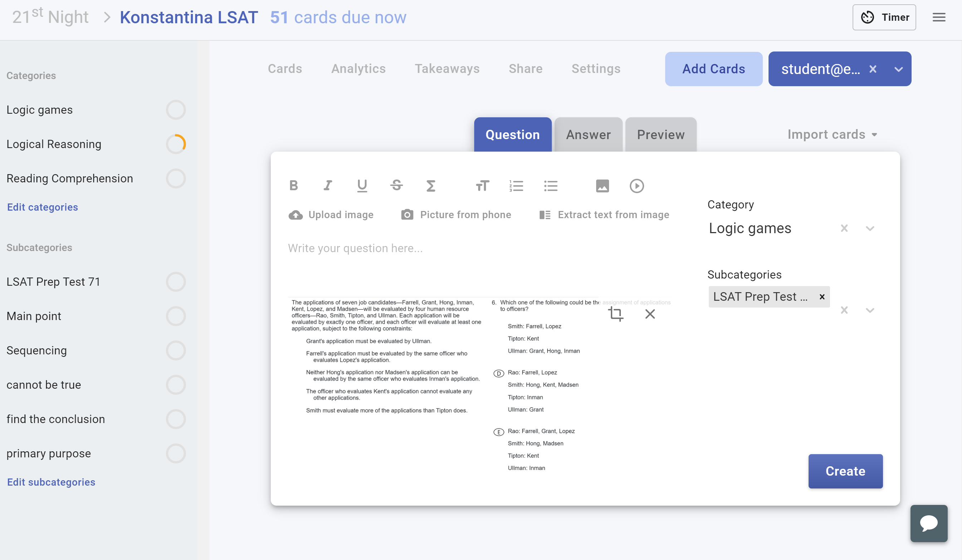Toggle the Reading Comprehension category circle
The width and height of the screenshot is (962, 560).
(176, 179)
